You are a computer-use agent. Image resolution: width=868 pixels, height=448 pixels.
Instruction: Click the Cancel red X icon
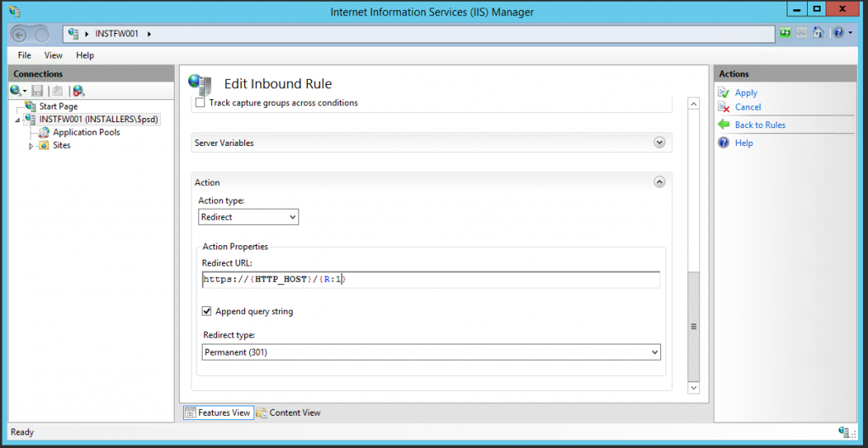click(x=724, y=107)
